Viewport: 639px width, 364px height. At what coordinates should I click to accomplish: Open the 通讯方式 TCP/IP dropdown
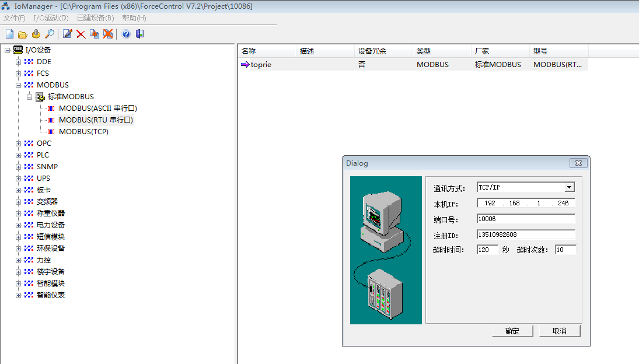(570, 187)
